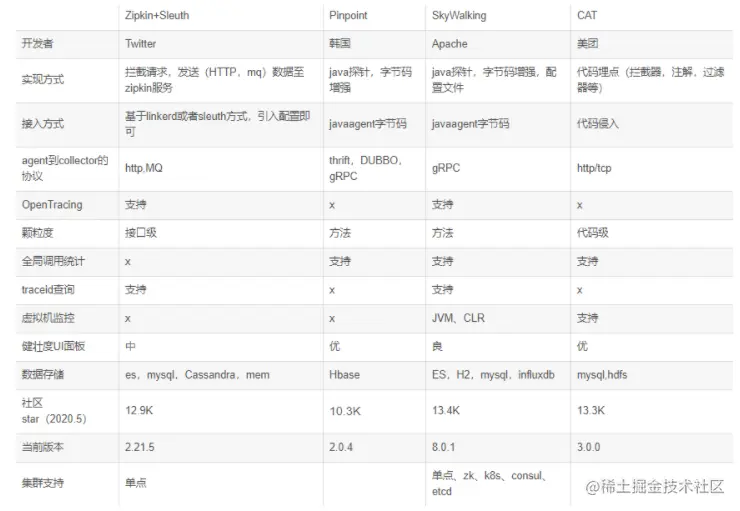The height and width of the screenshot is (511, 740).
Task: Click the '10.3K' star count
Action: pos(345,411)
